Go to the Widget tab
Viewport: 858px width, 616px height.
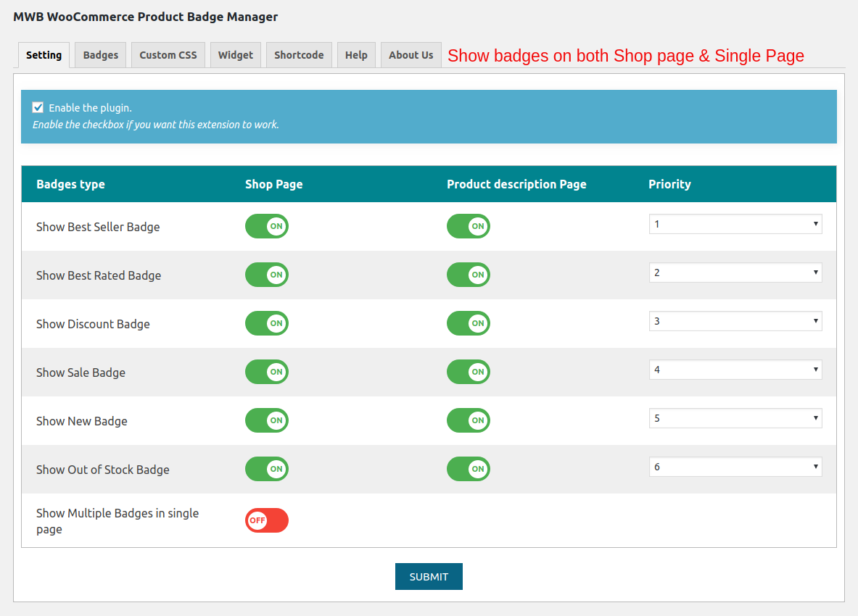point(235,55)
